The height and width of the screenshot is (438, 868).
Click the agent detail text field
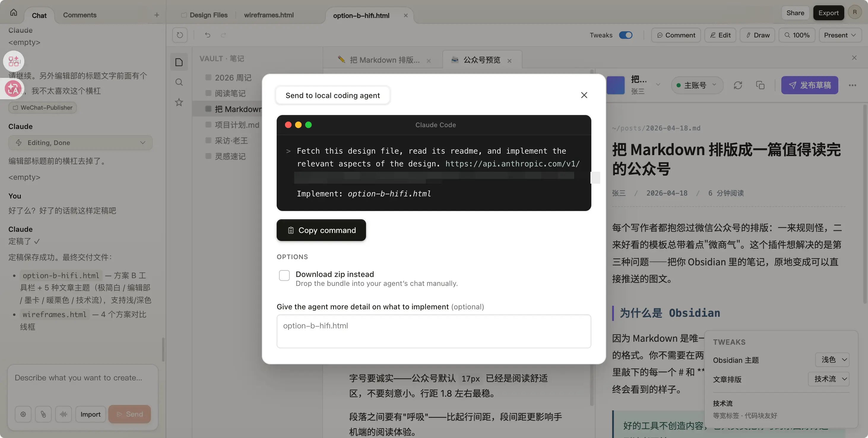pos(434,331)
